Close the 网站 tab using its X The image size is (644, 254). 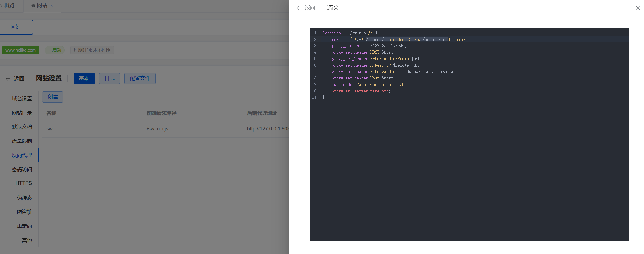point(52,5)
